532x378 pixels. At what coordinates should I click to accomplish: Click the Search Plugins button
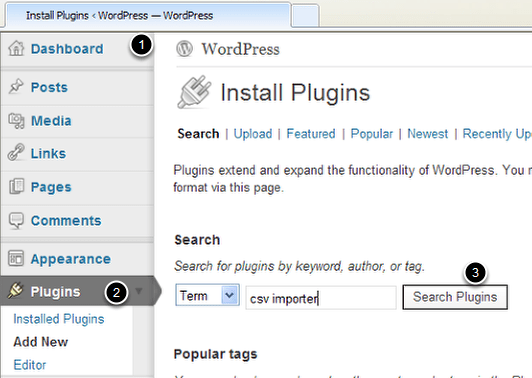tap(455, 297)
